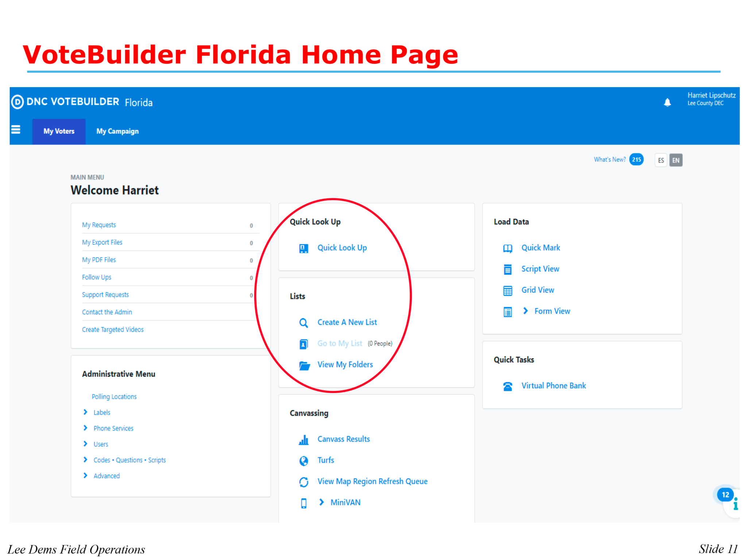
Task: Launch Virtual Phone Bank phone icon
Action: pos(507,386)
